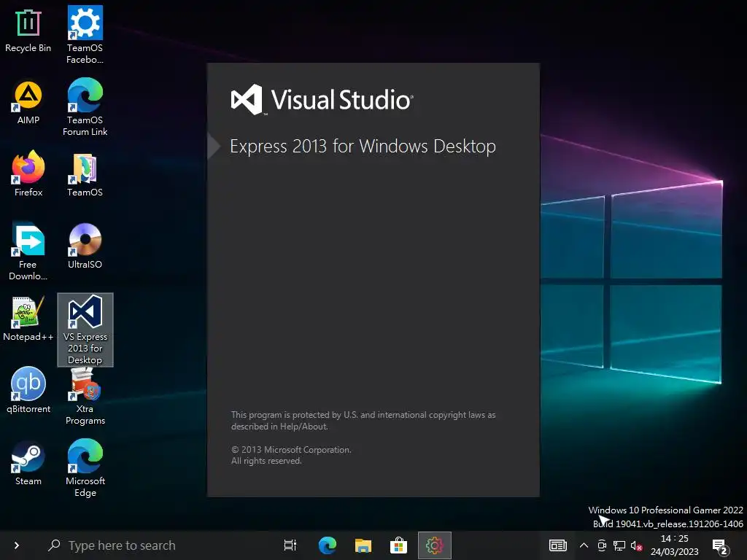The image size is (747, 560).
Task: Open Microsoft Store from the taskbar
Action: [x=399, y=545]
